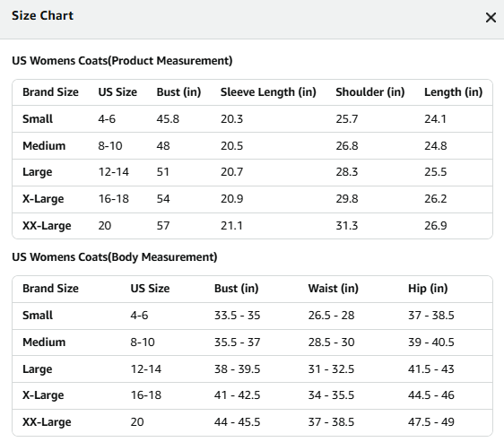The width and height of the screenshot is (504, 442).
Task: Select XX-Large row in Product Measurement table
Action: (252, 226)
